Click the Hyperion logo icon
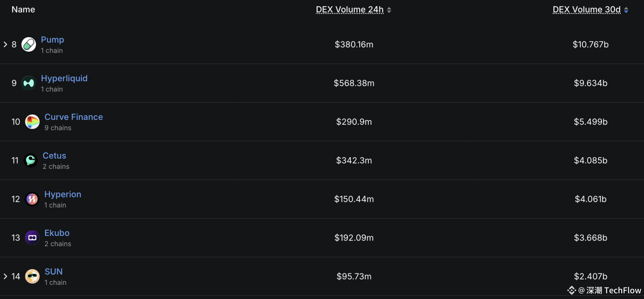Viewport: 644px width, 299px height. (x=32, y=199)
